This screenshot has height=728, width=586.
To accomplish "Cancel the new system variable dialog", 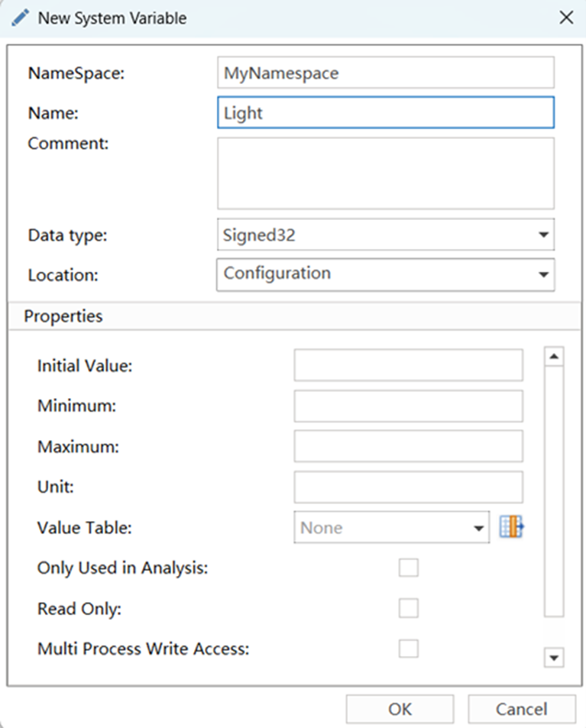I will pos(521,709).
